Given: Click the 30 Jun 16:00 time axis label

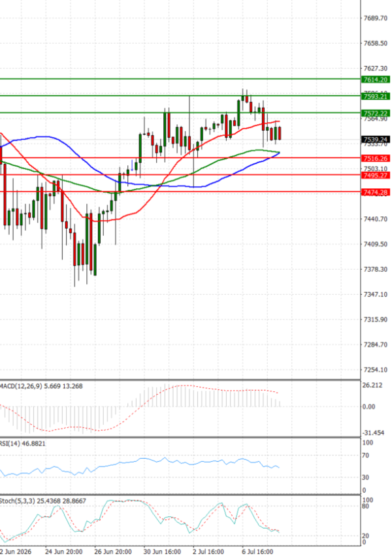Looking at the screenshot, I should [x=162, y=551].
